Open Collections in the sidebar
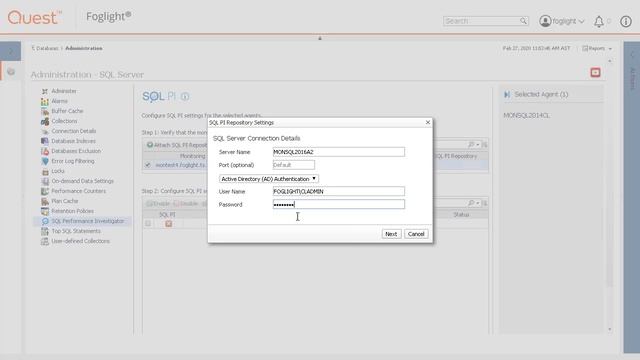Screen dimensions: 640x360 point(64,121)
